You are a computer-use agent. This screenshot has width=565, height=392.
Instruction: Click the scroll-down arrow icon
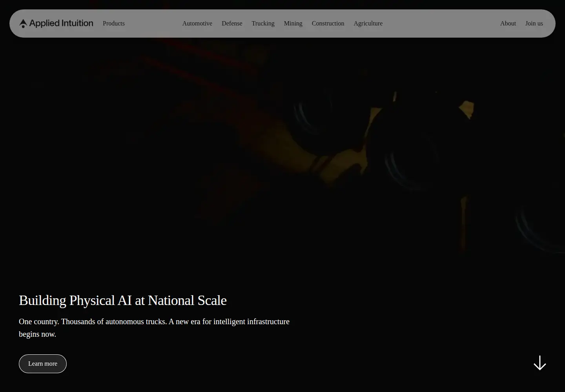coord(540,363)
